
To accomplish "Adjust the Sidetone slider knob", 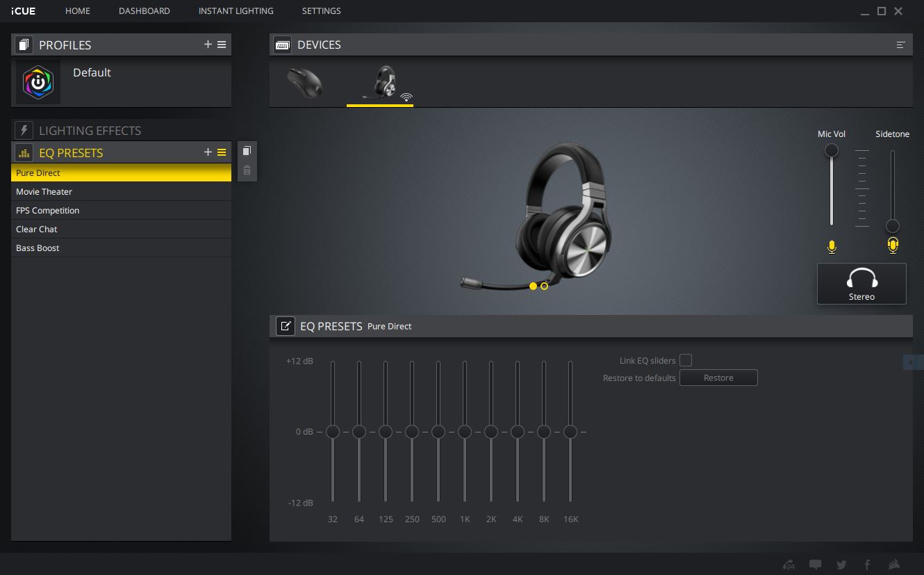I will [x=893, y=226].
